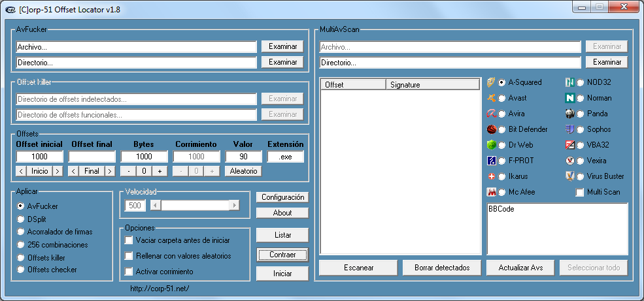
Task: Click the F-PROT logo icon
Action: point(491,161)
